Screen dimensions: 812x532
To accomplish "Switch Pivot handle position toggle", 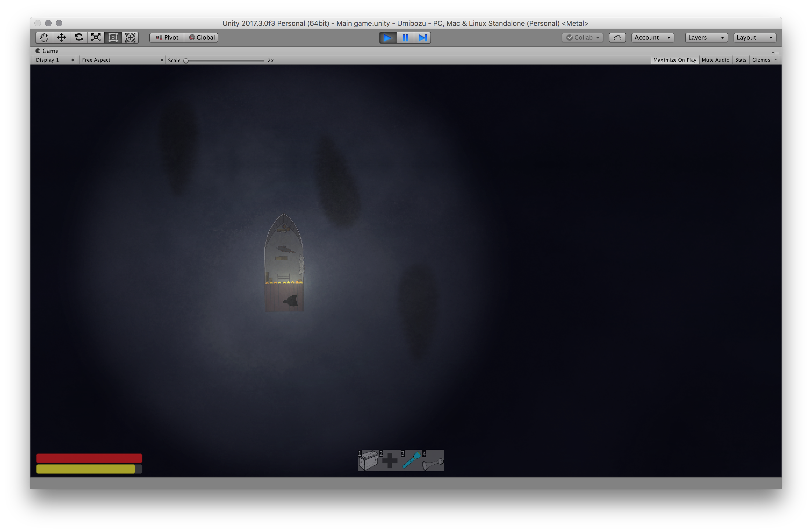I will [x=167, y=38].
